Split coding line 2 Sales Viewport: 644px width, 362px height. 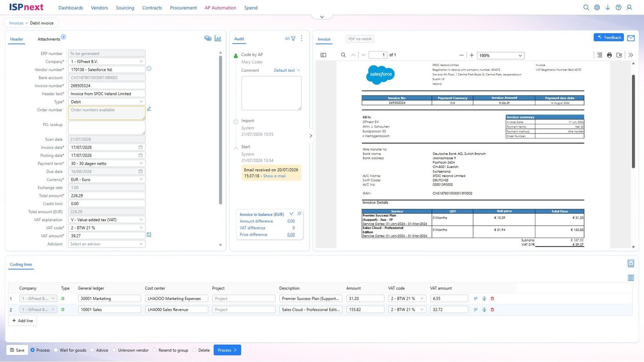484,310
